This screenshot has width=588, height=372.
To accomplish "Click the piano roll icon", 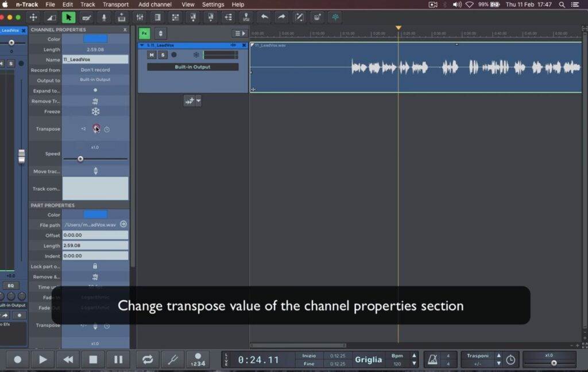I will coord(157,17).
